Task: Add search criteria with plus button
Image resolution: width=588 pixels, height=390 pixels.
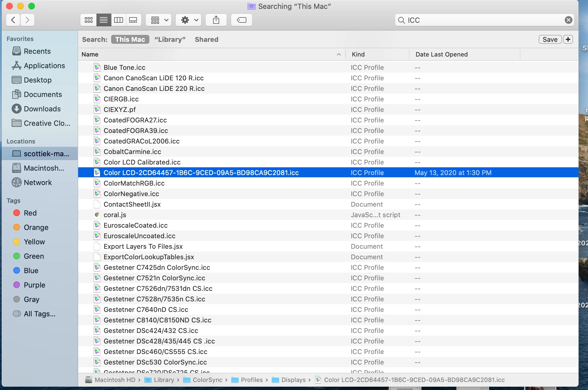Action: (x=568, y=39)
